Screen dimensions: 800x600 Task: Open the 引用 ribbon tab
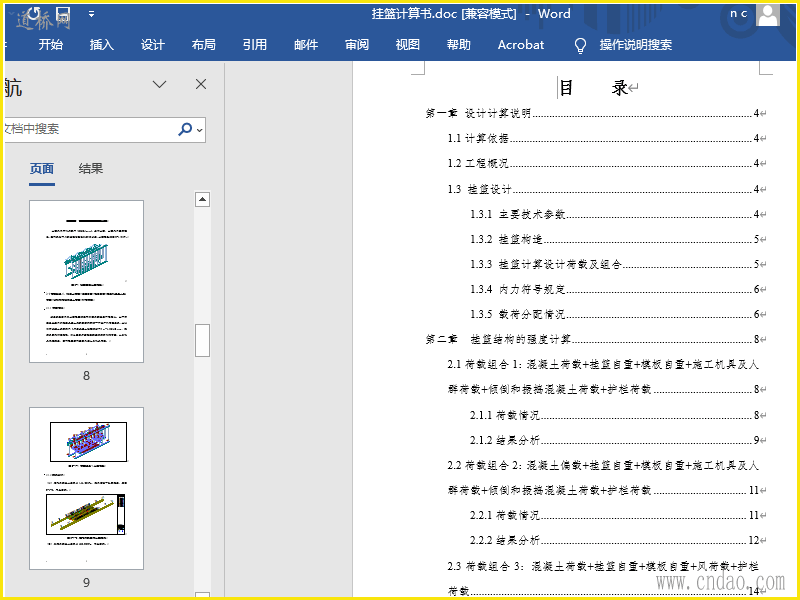(255, 45)
